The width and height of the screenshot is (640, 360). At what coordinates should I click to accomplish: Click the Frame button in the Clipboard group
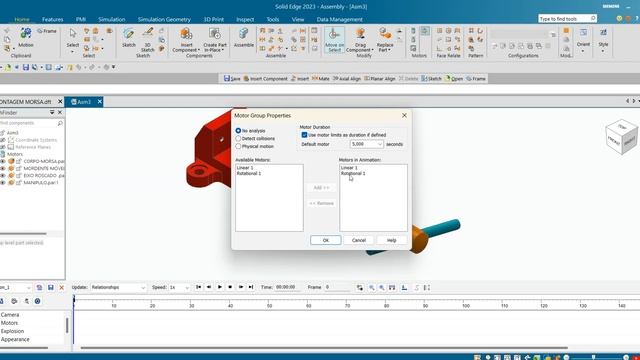click(x=47, y=31)
